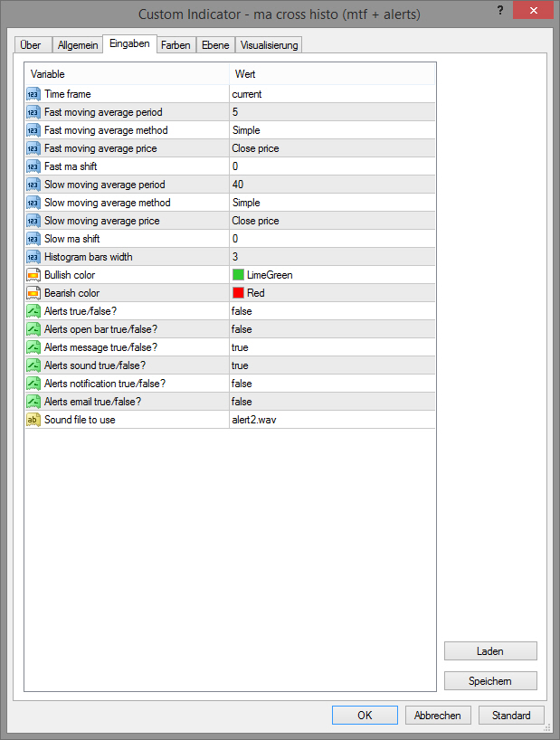Toggle the Alerts email true/false value

[x=331, y=402]
